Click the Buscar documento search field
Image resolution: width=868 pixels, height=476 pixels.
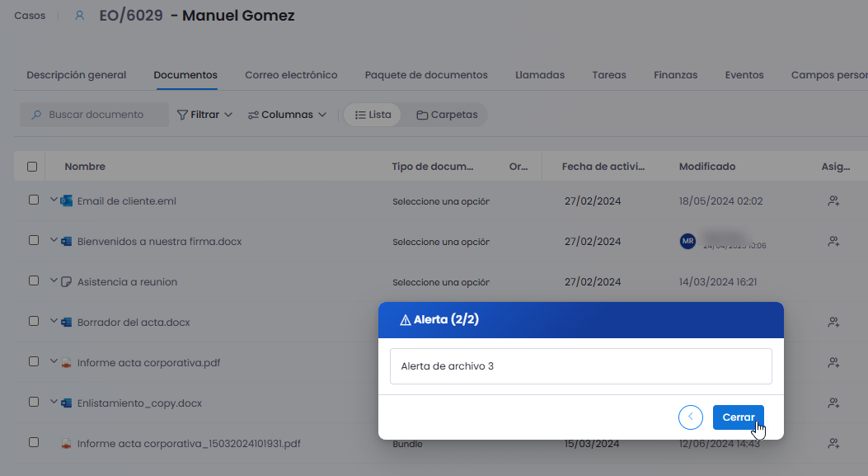[x=94, y=115]
